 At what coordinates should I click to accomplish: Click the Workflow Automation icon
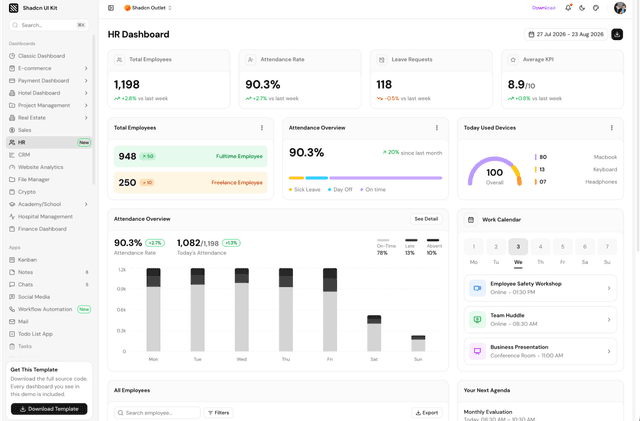click(x=12, y=309)
